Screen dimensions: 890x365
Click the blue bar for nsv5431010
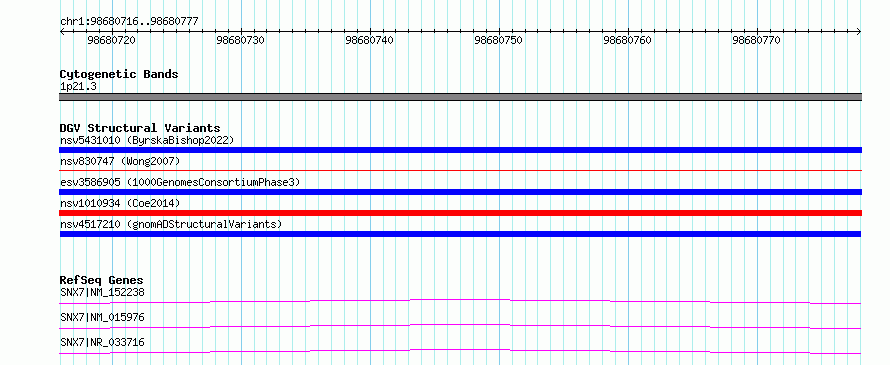pyautogui.click(x=460, y=150)
